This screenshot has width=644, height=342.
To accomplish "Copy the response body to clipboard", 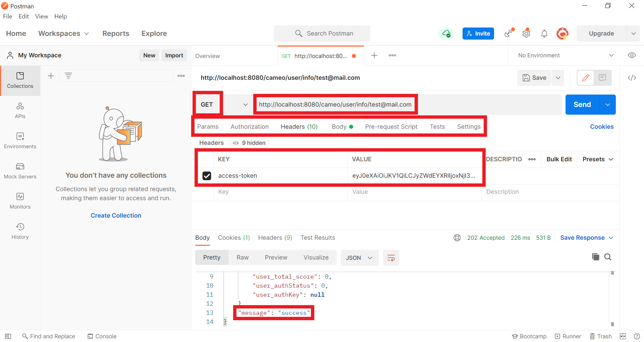I will (x=595, y=257).
